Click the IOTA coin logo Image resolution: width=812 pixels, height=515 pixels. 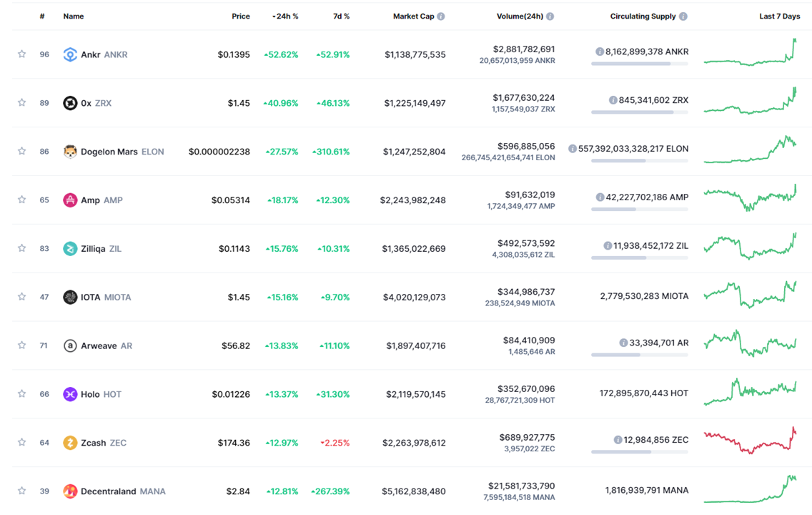point(70,297)
